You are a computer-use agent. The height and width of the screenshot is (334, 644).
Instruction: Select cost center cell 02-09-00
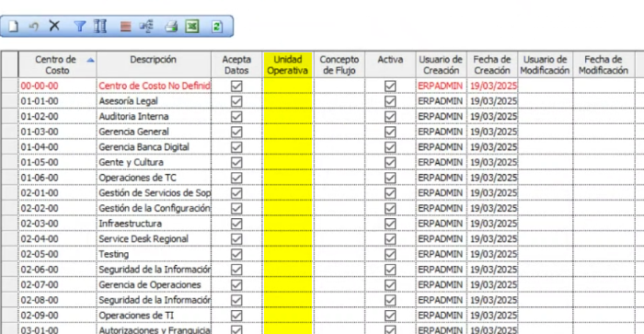[57, 316]
